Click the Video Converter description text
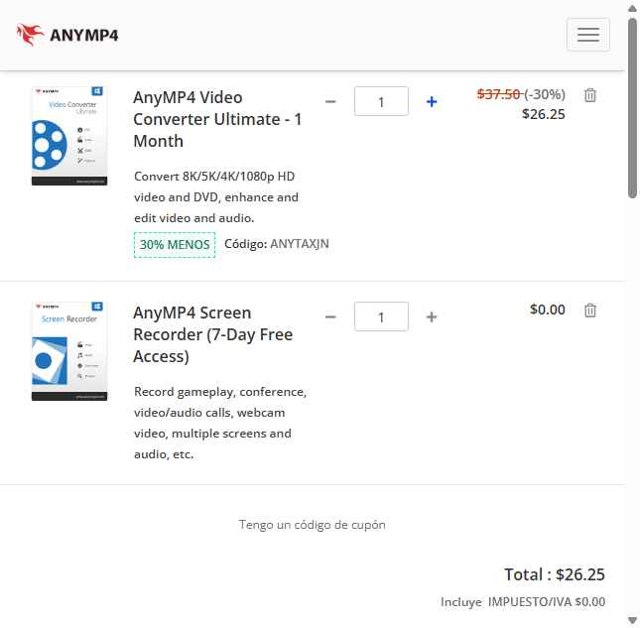640x628 pixels. [x=216, y=197]
